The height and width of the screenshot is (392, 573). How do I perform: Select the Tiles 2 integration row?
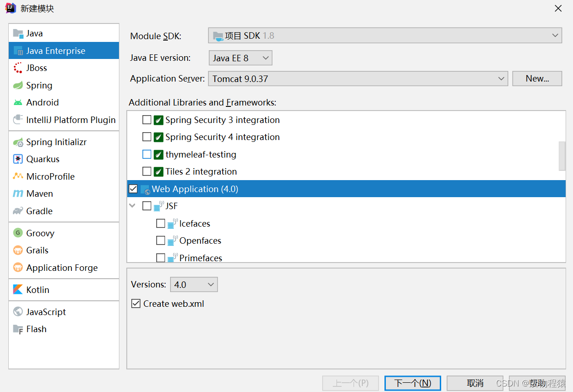tap(346, 171)
